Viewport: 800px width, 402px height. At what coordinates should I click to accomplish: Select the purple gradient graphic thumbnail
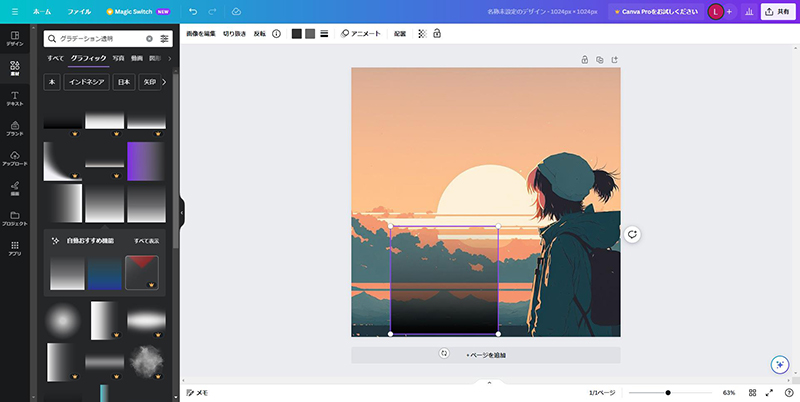coord(146,161)
